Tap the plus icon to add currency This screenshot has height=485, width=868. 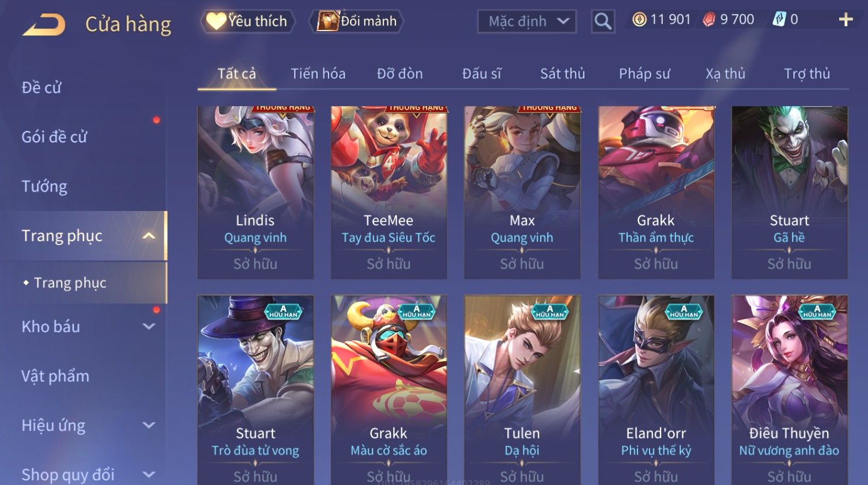(846, 20)
